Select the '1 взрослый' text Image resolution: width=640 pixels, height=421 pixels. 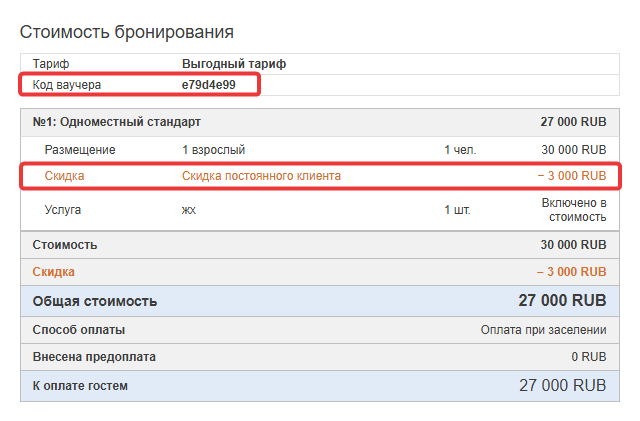(213, 150)
